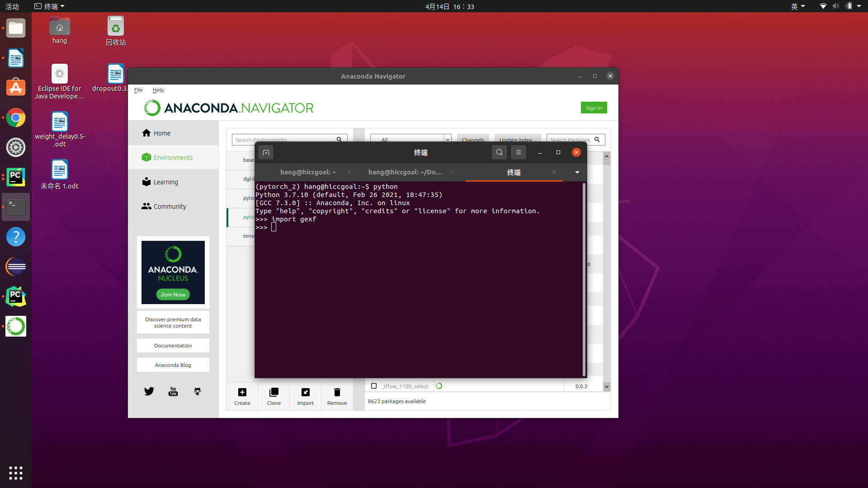
Task: Expand the terminal tabs dropdown arrow
Action: click(x=577, y=172)
